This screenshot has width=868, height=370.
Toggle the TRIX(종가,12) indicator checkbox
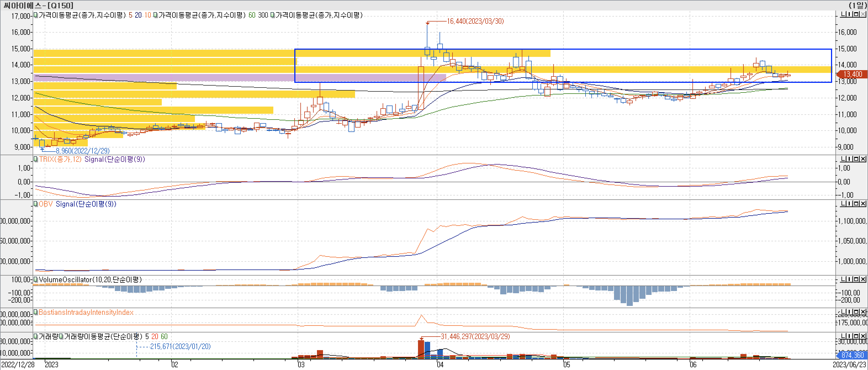pos(36,159)
